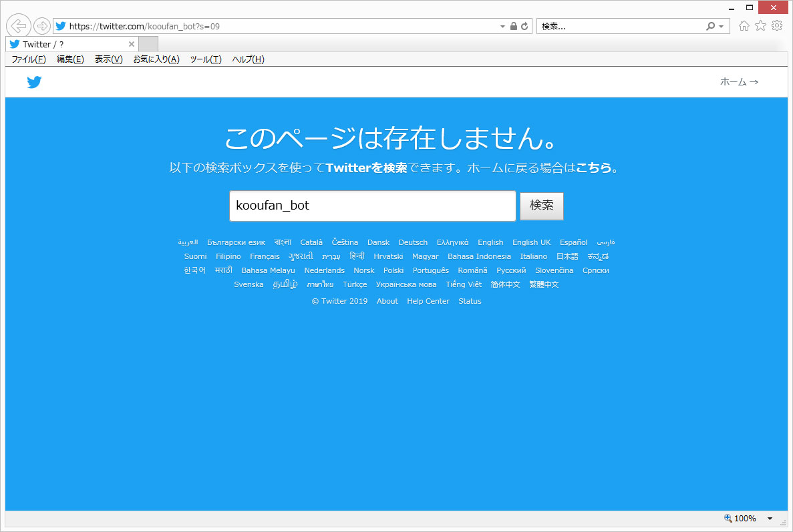Select Русский language
This screenshot has height=532, width=793.
[x=511, y=270]
